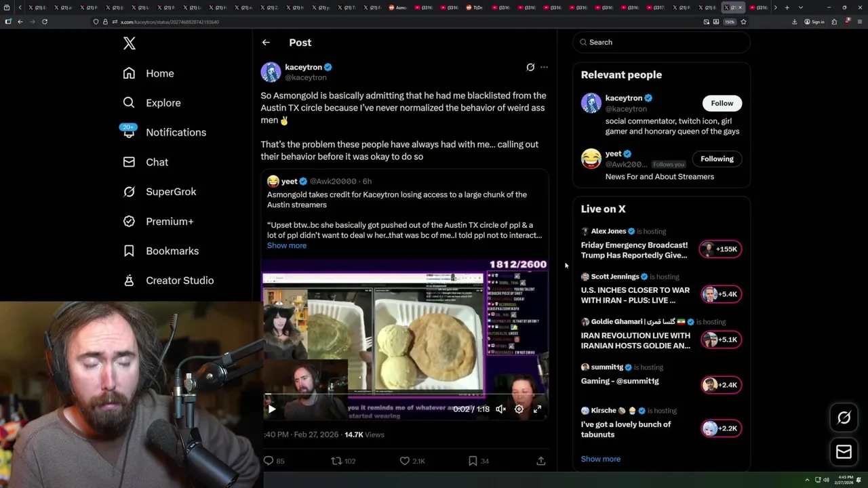Open the 14.7K Views count
The width and height of the screenshot is (868, 488).
pos(364,434)
